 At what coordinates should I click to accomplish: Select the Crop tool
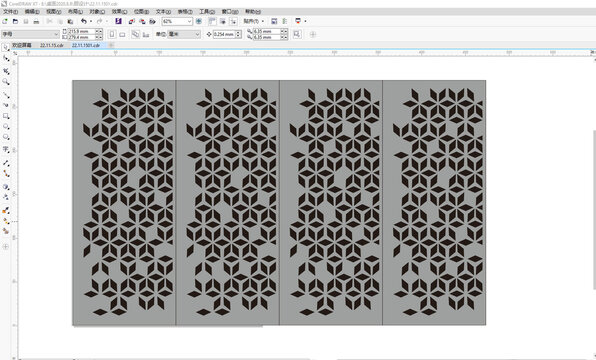6,71
